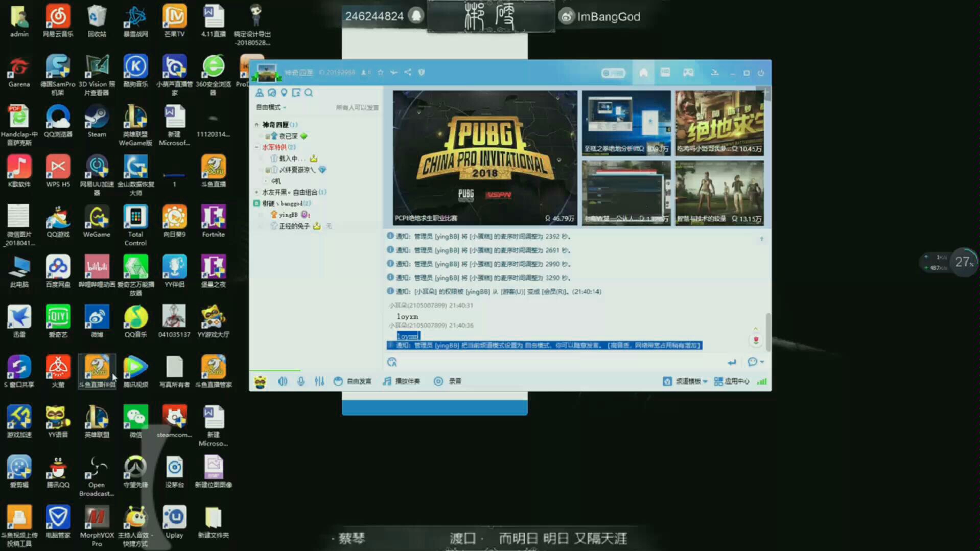The width and height of the screenshot is (980, 551).
Task: Open the 自由模式 mode dropdown
Action: (271, 107)
